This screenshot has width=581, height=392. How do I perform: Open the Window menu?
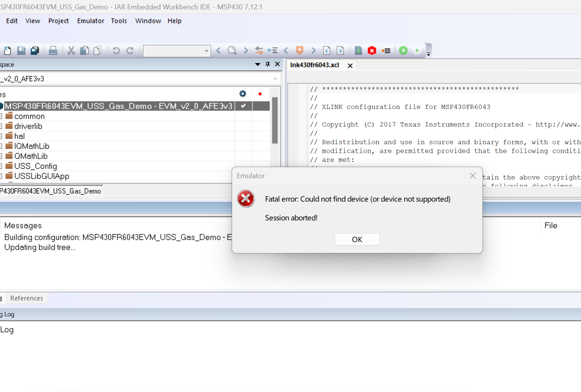[148, 21]
